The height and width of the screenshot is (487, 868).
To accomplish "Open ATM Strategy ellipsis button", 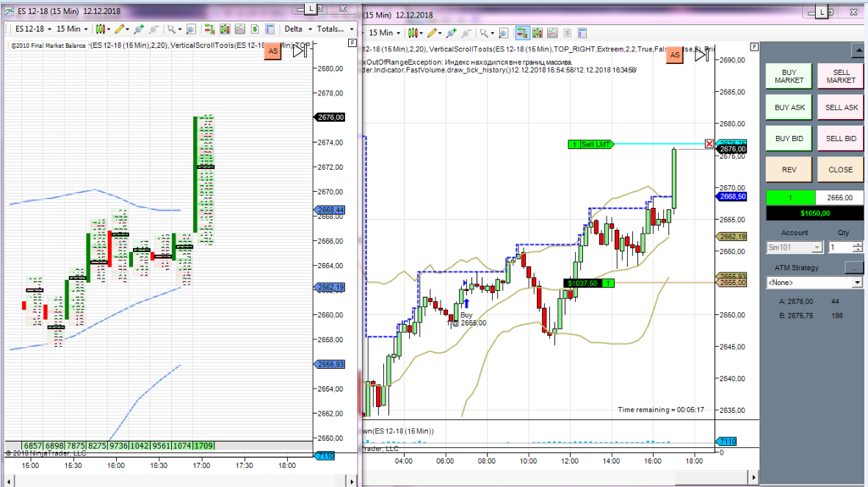I will (854, 267).
